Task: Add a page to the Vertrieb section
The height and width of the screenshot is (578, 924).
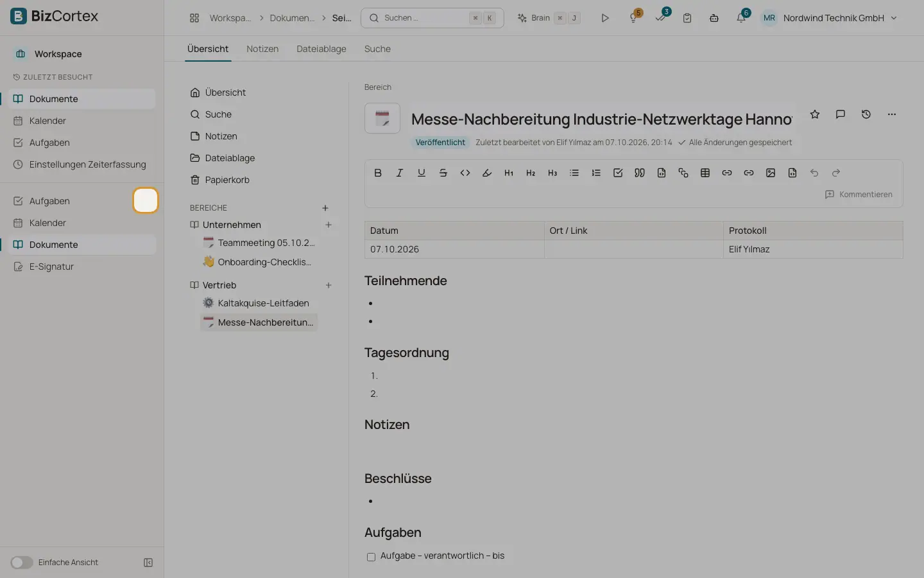Action: 329,285
